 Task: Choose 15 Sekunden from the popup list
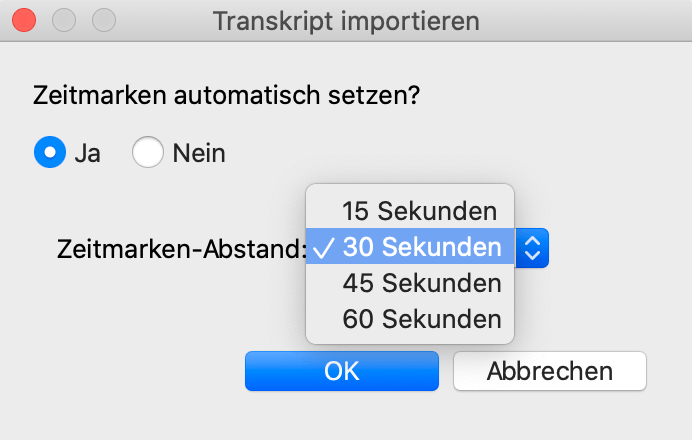tap(419, 212)
